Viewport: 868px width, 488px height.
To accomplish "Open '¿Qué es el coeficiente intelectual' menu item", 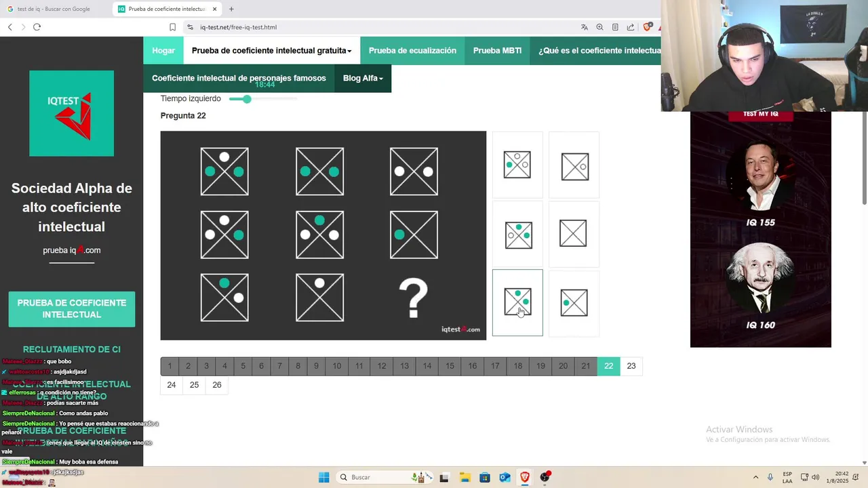I will click(x=595, y=51).
